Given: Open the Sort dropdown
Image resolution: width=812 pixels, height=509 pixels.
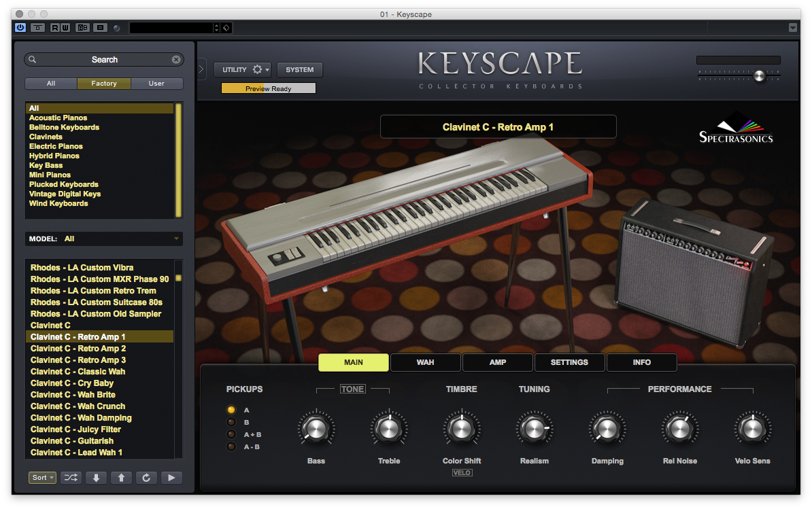Looking at the screenshot, I should pyautogui.click(x=42, y=478).
